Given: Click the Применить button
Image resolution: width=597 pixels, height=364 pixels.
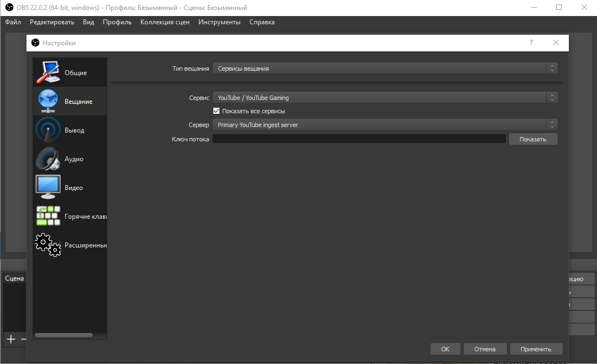Looking at the screenshot, I should 536,349.
